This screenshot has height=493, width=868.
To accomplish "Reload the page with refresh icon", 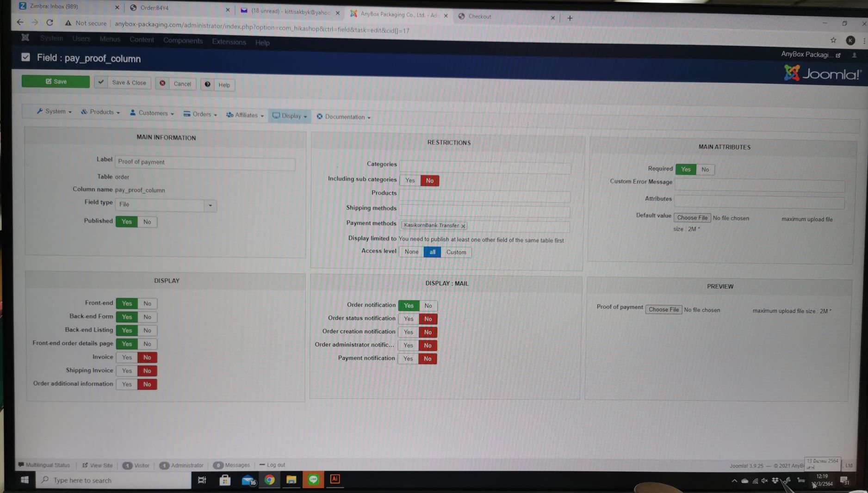I will coord(50,22).
